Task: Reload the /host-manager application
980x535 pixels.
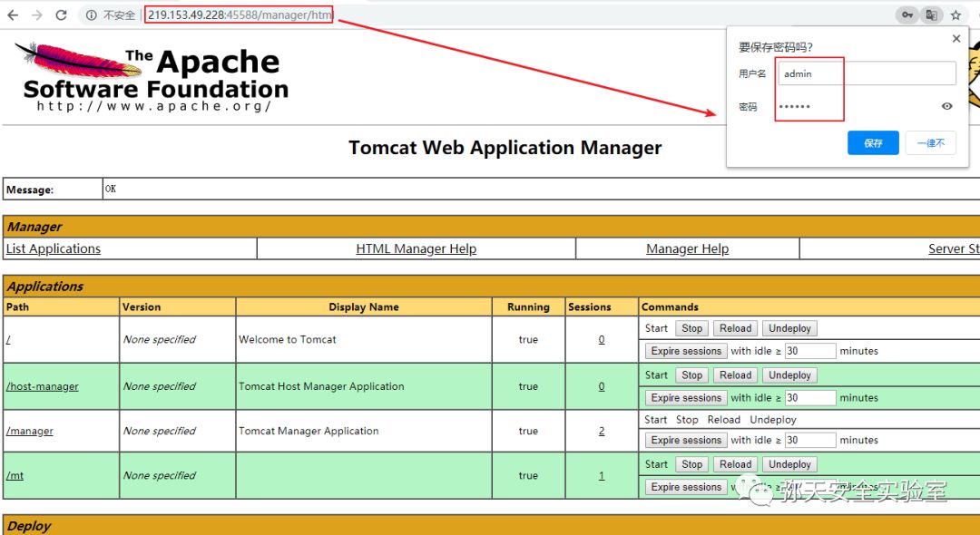Action: (x=736, y=375)
